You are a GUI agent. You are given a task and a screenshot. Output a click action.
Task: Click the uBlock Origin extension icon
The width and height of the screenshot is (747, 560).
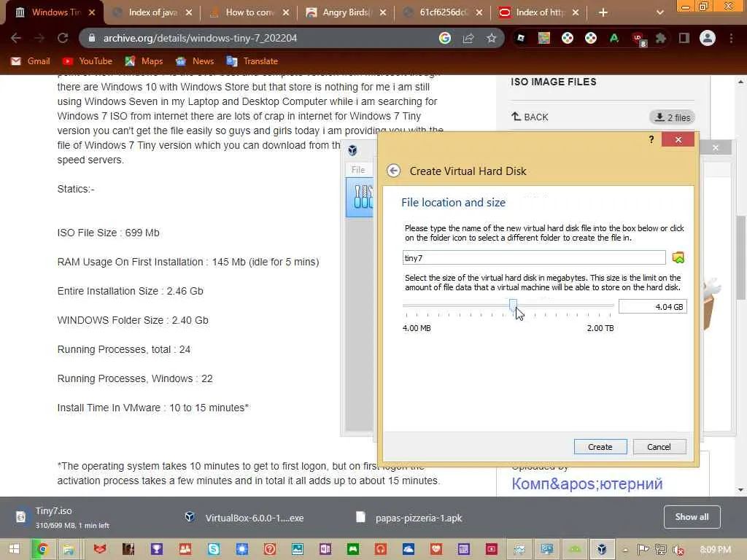coord(638,39)
